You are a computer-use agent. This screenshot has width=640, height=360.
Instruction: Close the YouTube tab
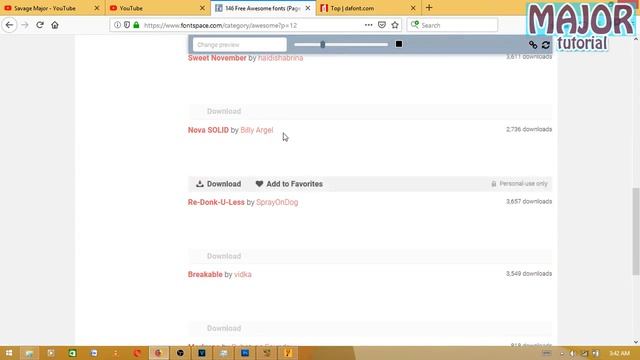click(202, 8)
